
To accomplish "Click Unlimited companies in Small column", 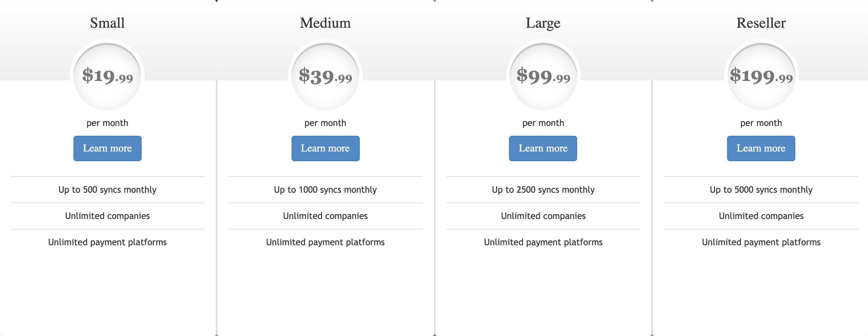I will tap(108, 216).
